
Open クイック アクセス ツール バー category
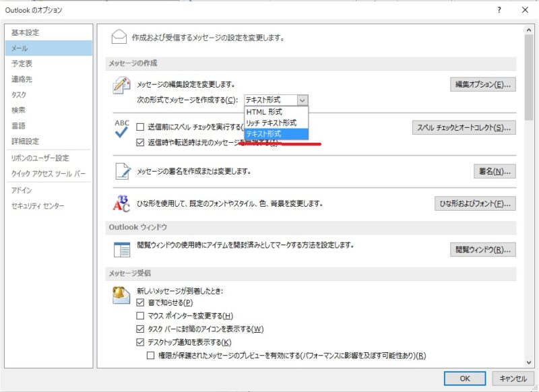pyautogui.click(x=49, y=174)
